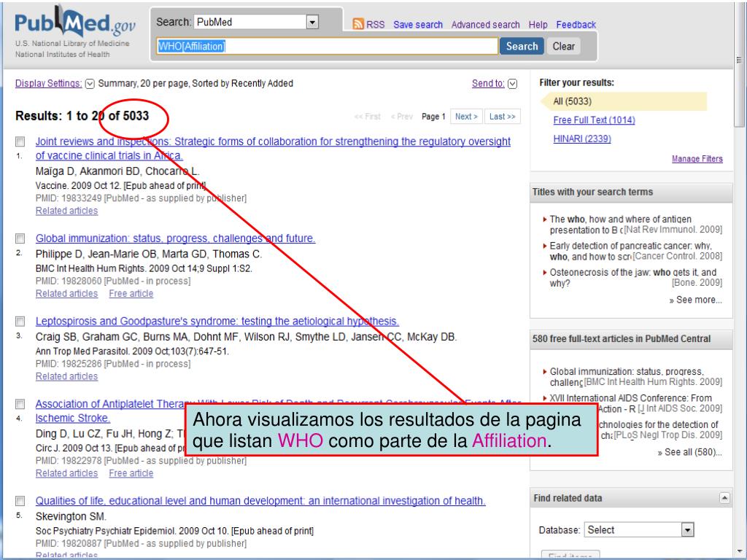Click the 'Skevington SM.' author text
The width and height of the screenshot is (747, 560).
[x=71, y=517]
